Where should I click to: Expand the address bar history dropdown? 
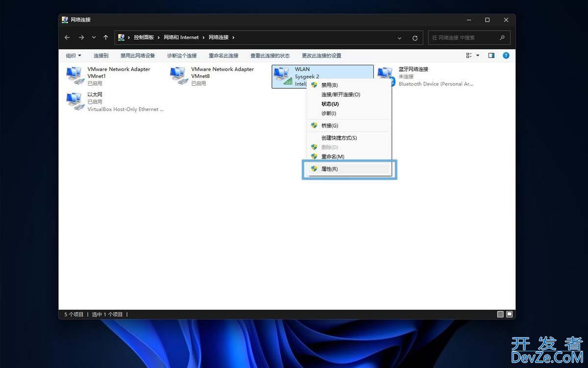pyautogui.click(x=400, y=38)
